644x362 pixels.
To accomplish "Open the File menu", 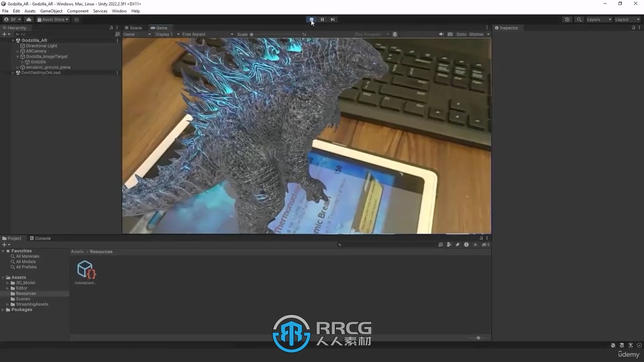I will [6, 11].
